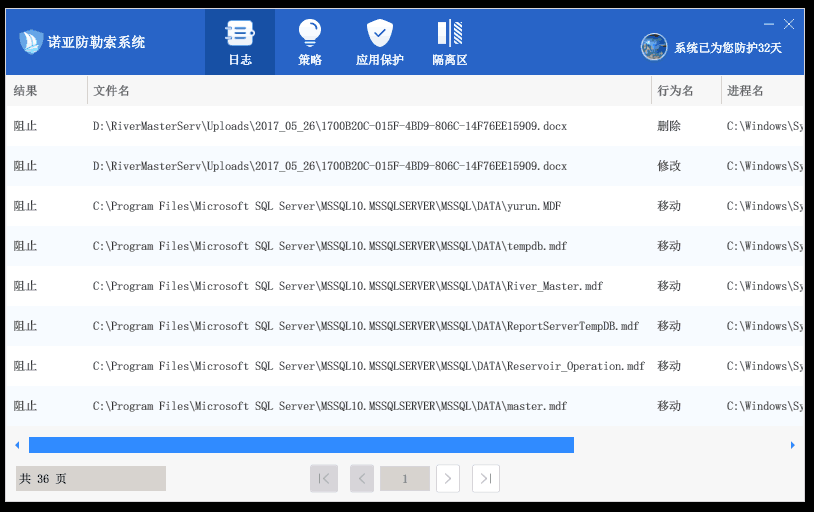This screenshot has height=512, width=814.
Task: Click the 系统已为您防护32天 status text
Action: pyautogui.click(x=728, y=48)
